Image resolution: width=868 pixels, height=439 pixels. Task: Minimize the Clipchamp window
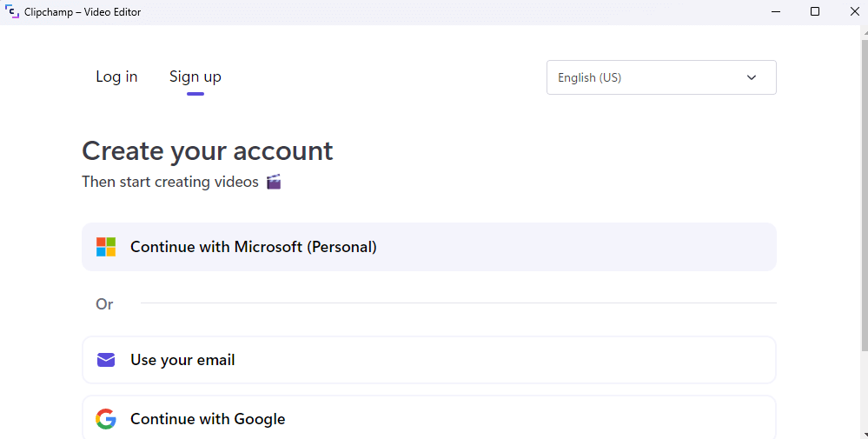click(x=776, y=11)
